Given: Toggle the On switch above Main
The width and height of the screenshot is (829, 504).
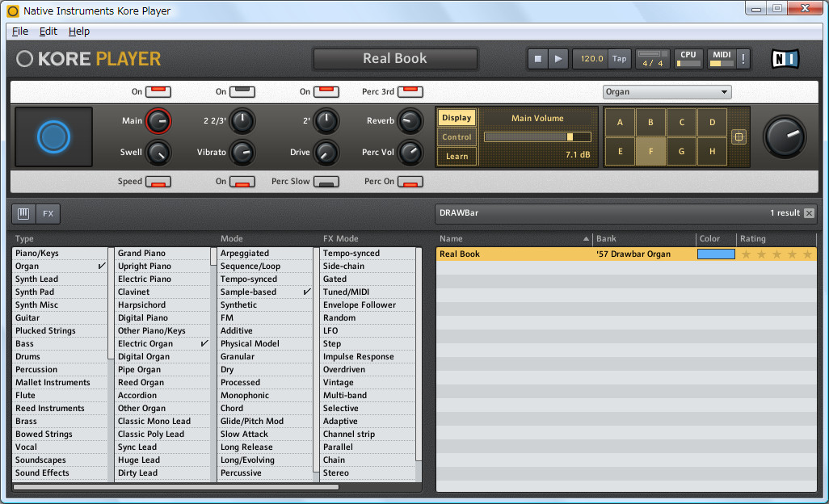Looking at the screenshot, I should (x=158, y=91).
